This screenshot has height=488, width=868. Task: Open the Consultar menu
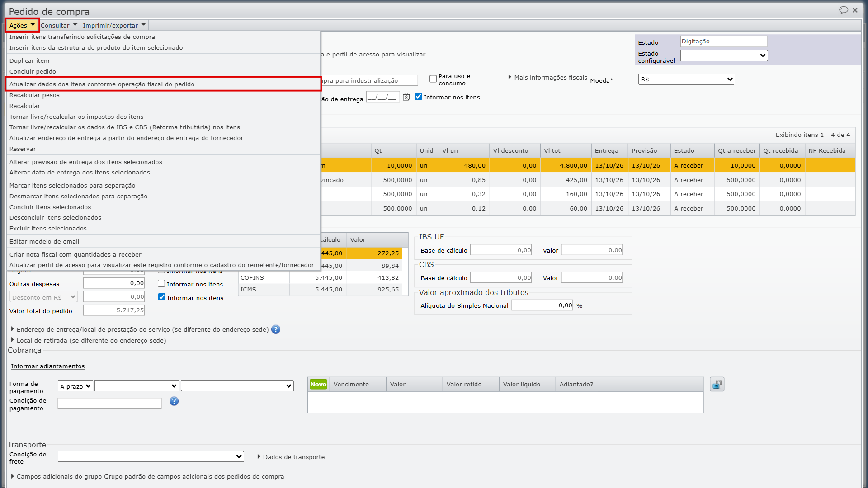click(x=59, y=25)
